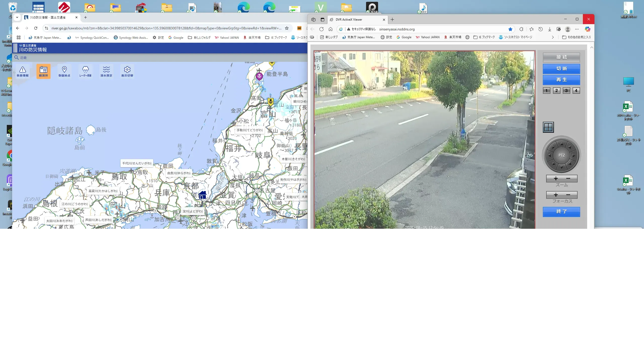Switch to camera channel 3
Viewport: 644px width, 362px height.
coord(566,90)
